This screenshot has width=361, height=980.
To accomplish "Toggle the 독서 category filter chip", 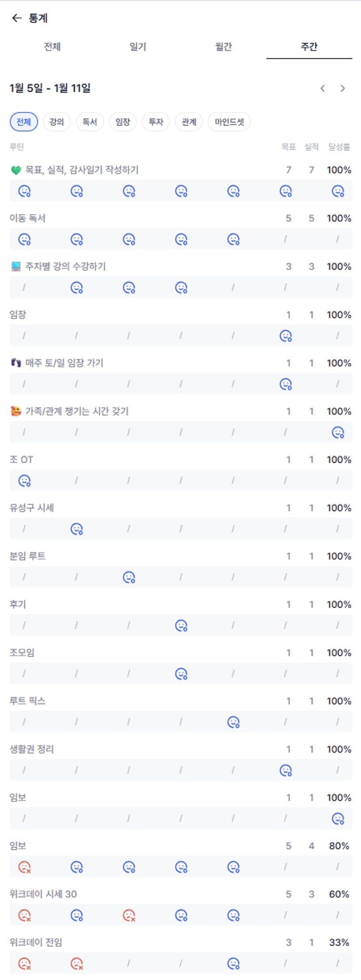I will tap(89, 122).
